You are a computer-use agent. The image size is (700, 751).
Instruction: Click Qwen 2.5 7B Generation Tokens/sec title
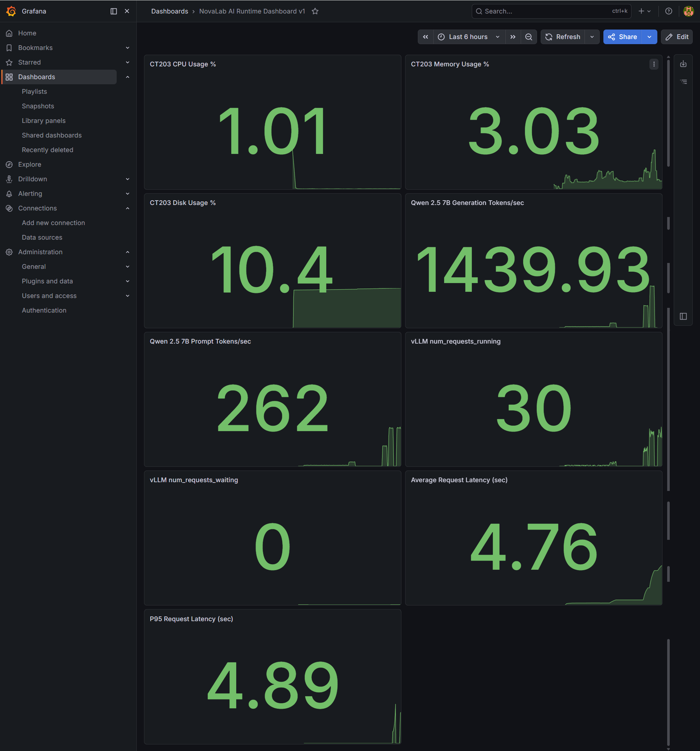click(467, 203)
